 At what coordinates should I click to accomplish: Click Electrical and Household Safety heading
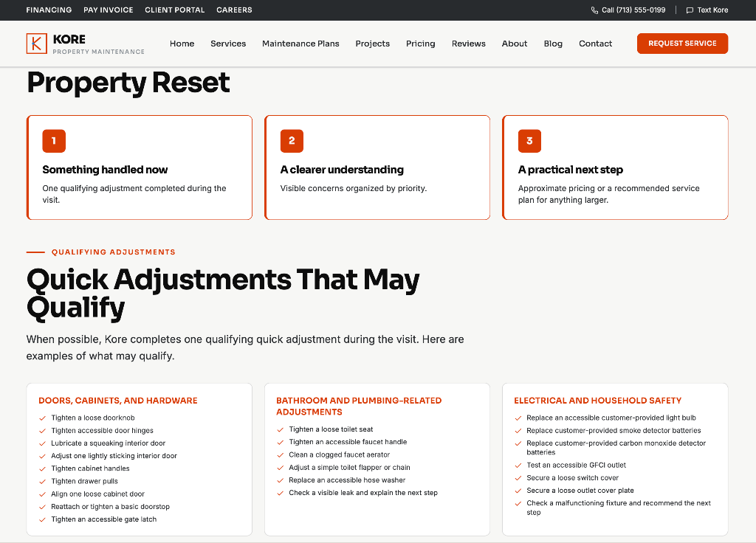coord(597,401)
